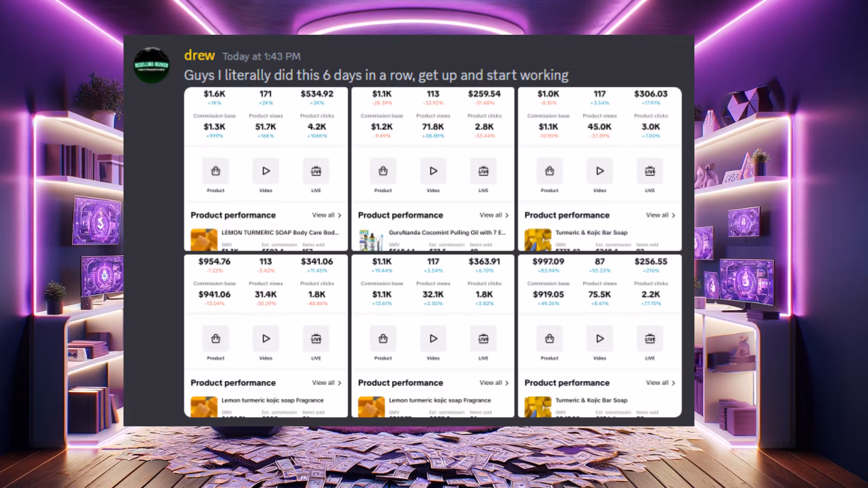Click the Video play icon in first panel

tap(266, 171)
